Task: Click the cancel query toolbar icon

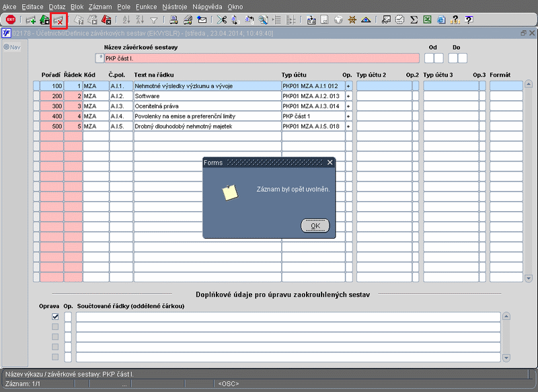Action: 106,20
